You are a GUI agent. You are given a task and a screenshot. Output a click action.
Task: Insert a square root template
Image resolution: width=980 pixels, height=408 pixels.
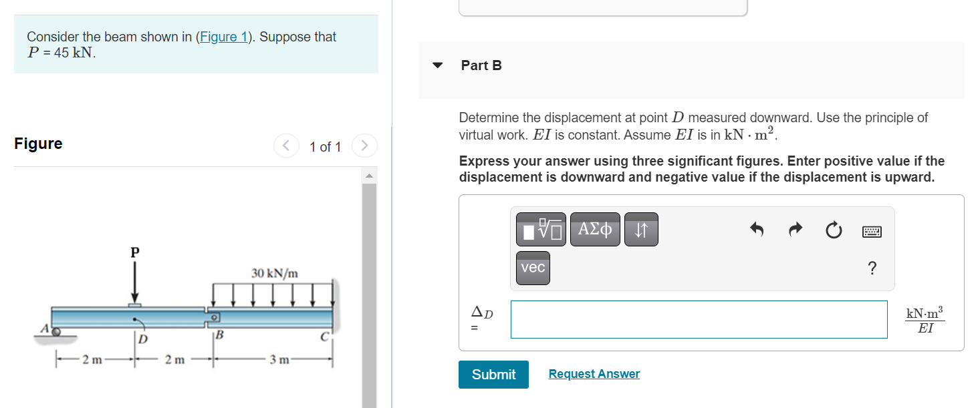point(540,229)
